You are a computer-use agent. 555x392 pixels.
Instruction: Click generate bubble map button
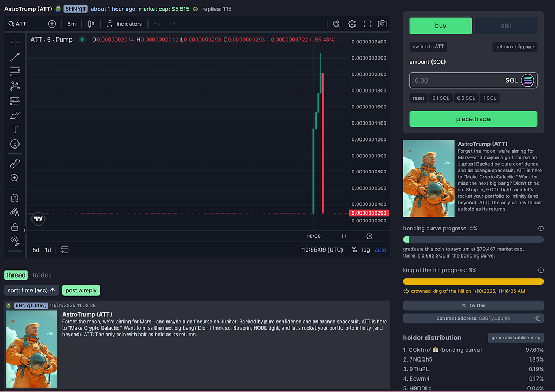click(x=515, y=338)
